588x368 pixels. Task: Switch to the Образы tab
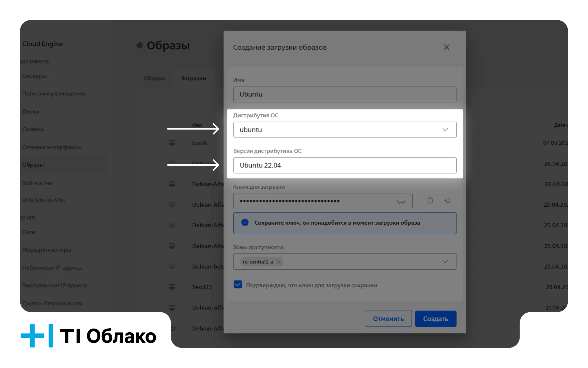(154, 78)
